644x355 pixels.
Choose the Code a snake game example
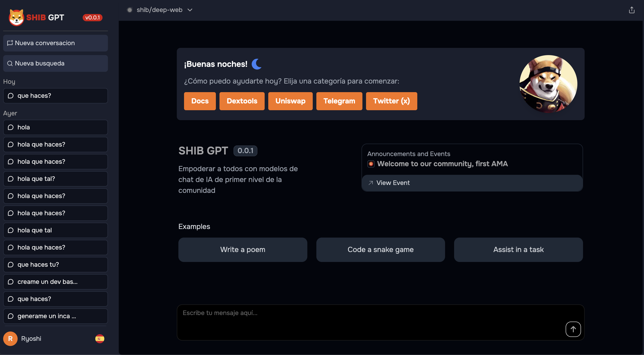click(x=380, y=250)
